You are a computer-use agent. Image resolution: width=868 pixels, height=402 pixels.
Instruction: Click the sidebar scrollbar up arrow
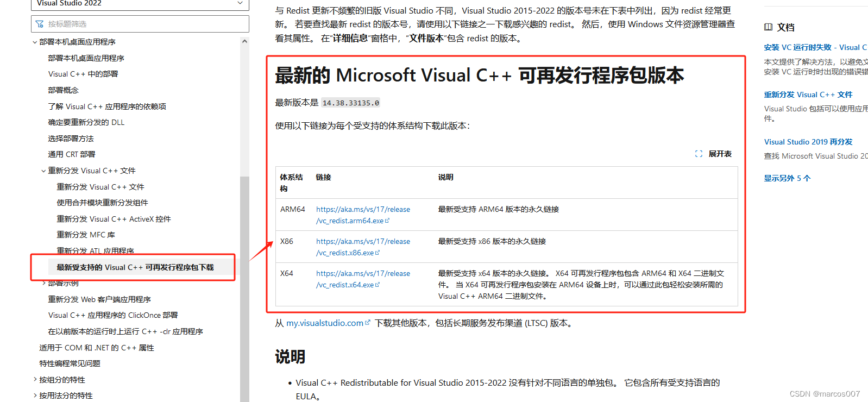point(244,41)
